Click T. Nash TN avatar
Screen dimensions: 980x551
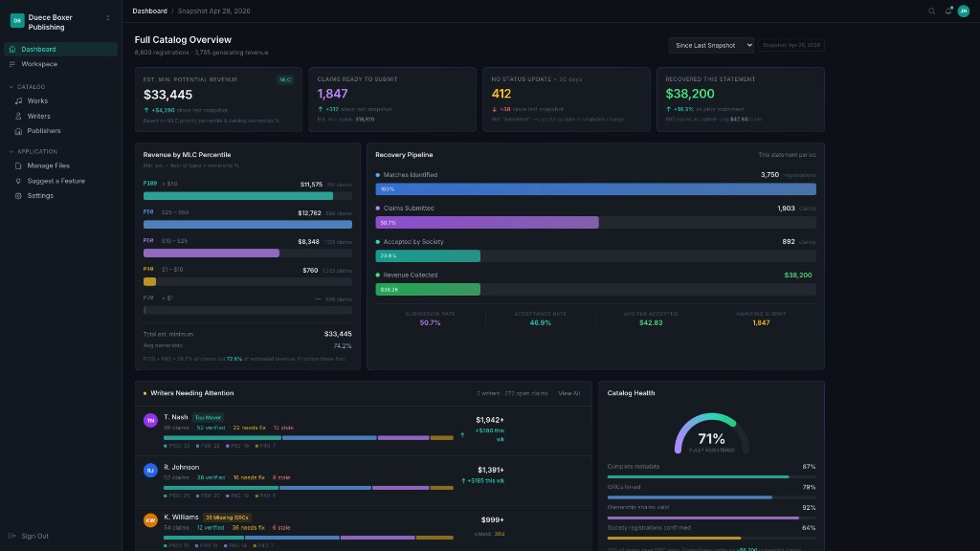click(x=150, y=421)
